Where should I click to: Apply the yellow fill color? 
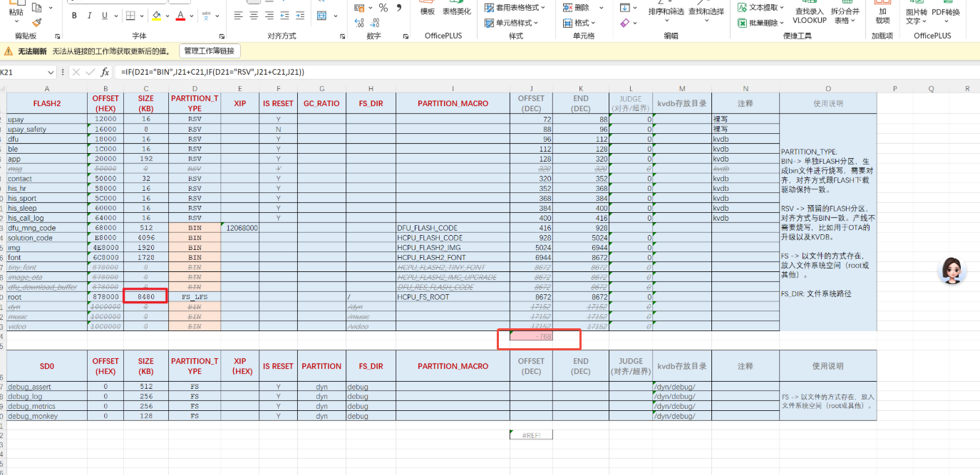point(156,16)
